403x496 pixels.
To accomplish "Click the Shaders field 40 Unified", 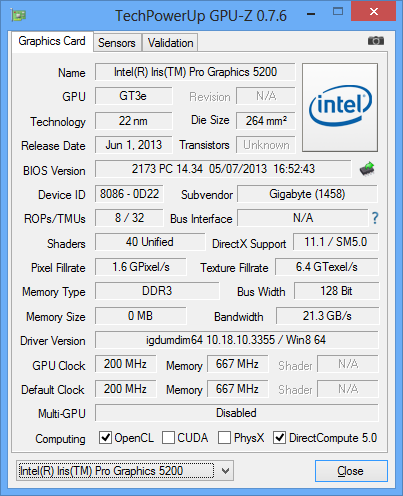I will pos(150,242).
